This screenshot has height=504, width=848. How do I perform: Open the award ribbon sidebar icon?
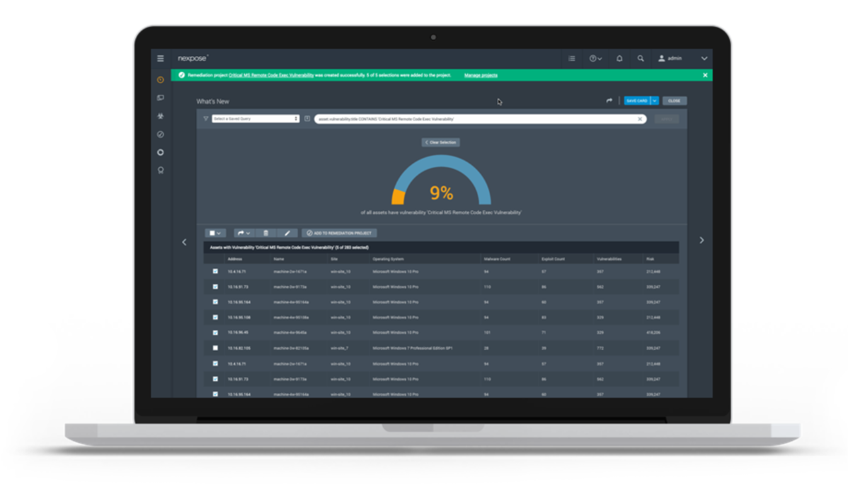coord(161,170)
